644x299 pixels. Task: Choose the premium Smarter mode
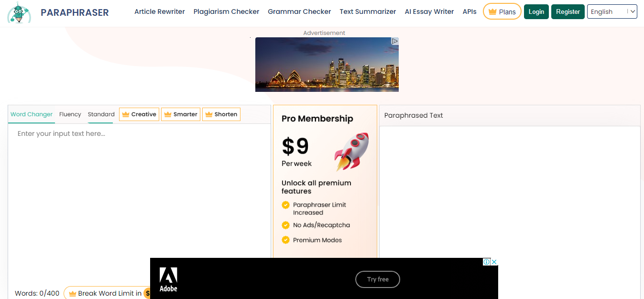tap(181, 114)
